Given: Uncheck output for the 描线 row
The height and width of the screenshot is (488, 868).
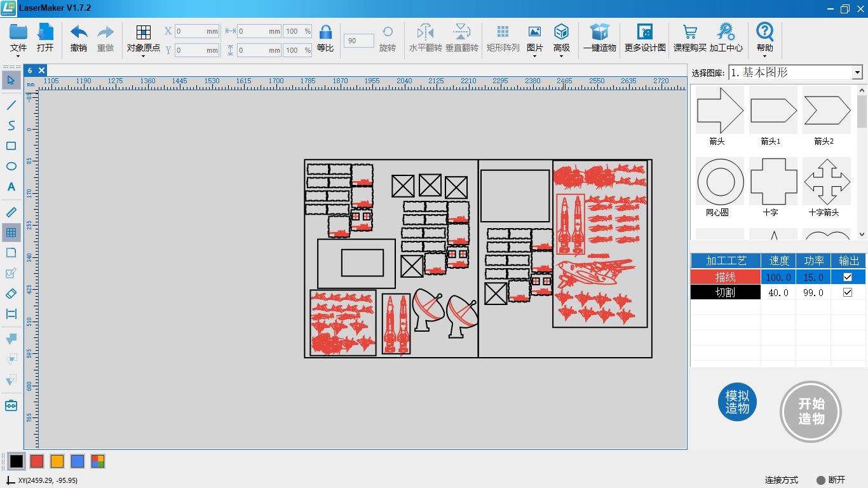Looking at the screenshot, I should point(847,277).
